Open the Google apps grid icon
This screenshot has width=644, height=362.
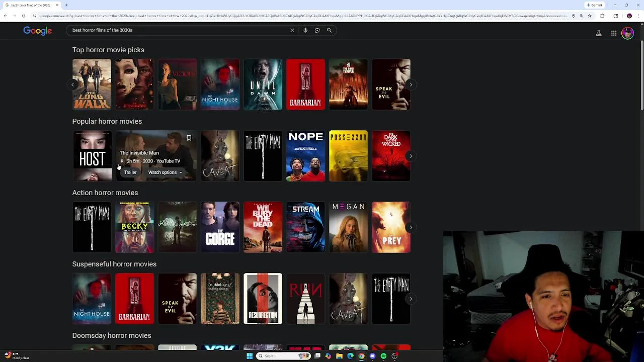pyautogui.click(x=614, y=33)
